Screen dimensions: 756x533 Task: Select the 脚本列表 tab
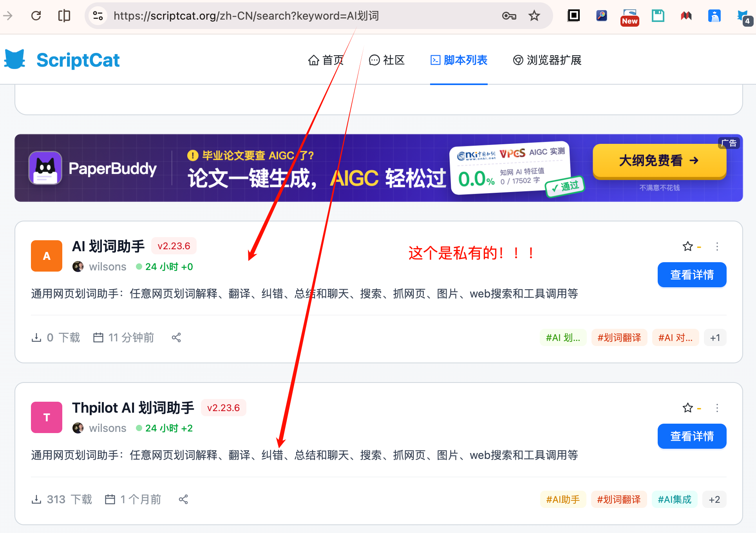click(459, 60)
